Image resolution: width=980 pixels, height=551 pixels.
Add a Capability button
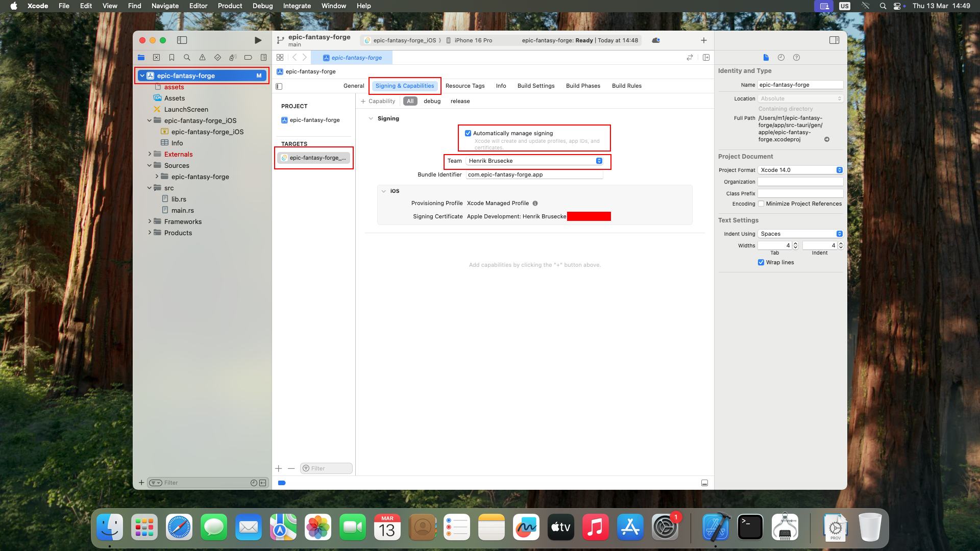point(378,101)
